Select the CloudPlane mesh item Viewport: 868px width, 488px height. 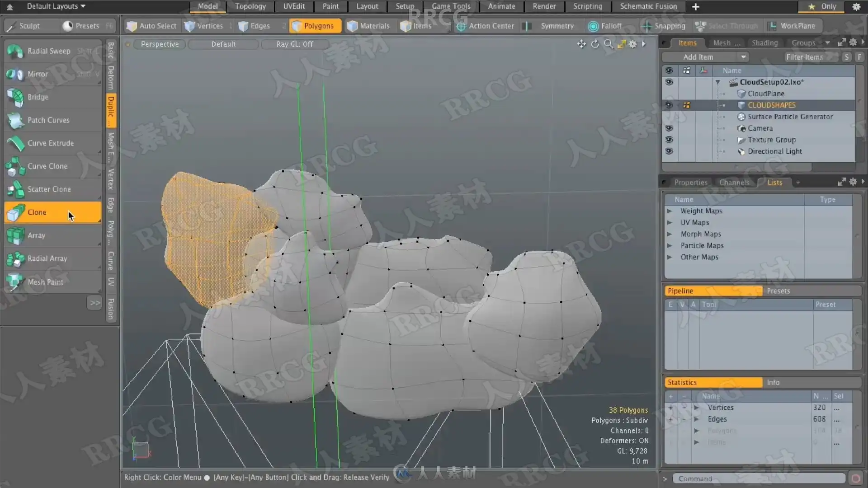(765, 94)
